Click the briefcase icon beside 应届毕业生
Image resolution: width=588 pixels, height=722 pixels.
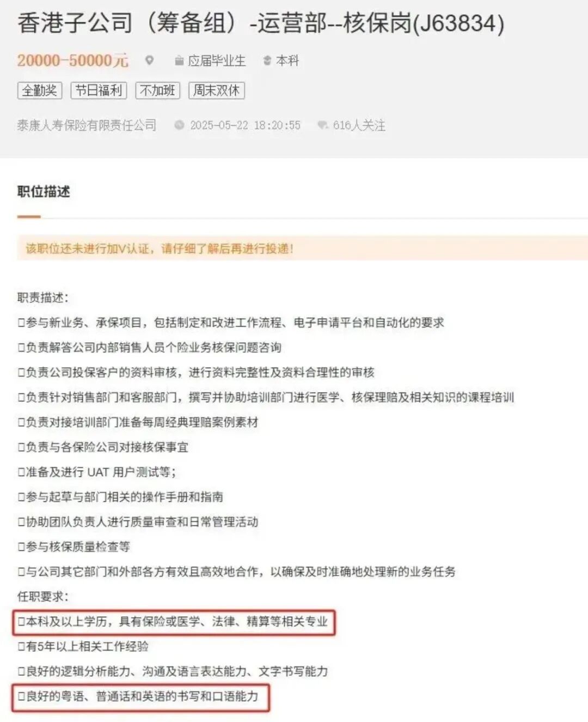(x=179, y=60)
